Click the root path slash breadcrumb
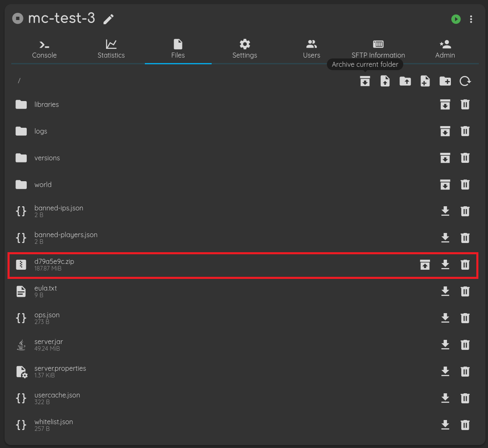Viewport: 488px width, 448px height. tap(19, 81)
